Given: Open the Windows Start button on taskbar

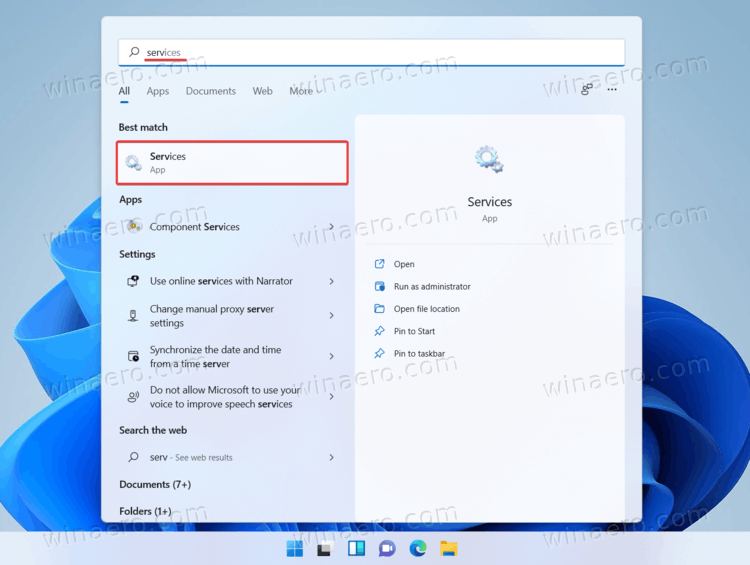Looking at the screenshot, I should [295, 549].
